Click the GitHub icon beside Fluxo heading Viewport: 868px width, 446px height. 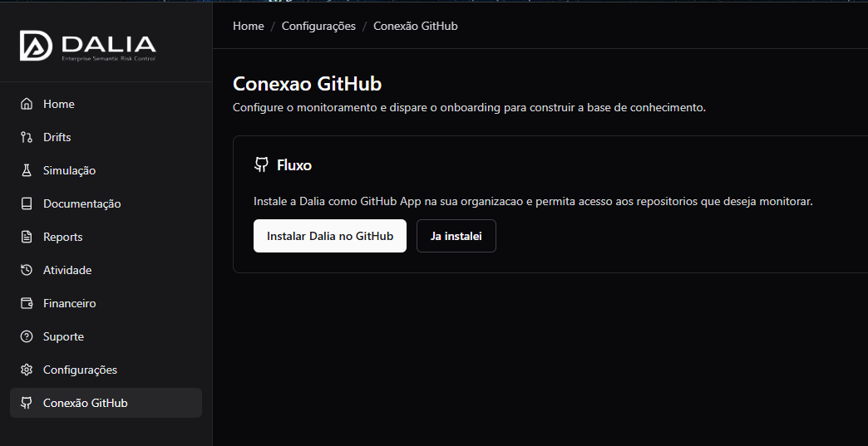tap(261, 164)
